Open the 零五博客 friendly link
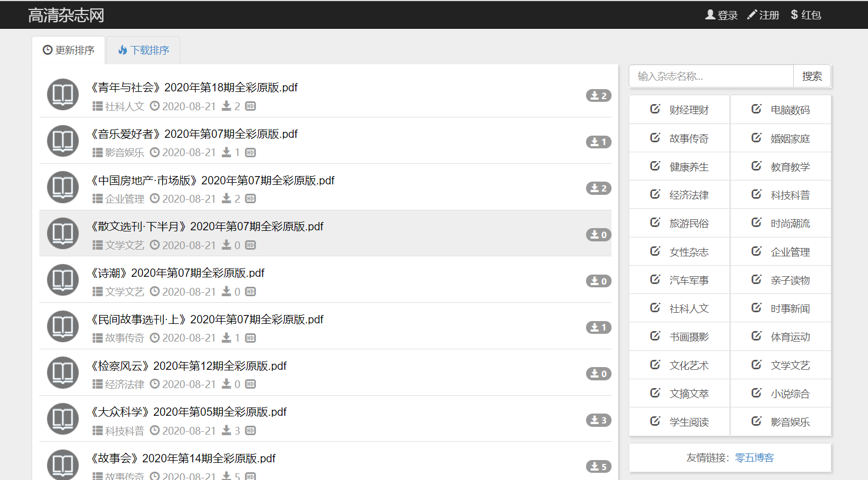Screen dimensions: 868x480 (754, 458)
